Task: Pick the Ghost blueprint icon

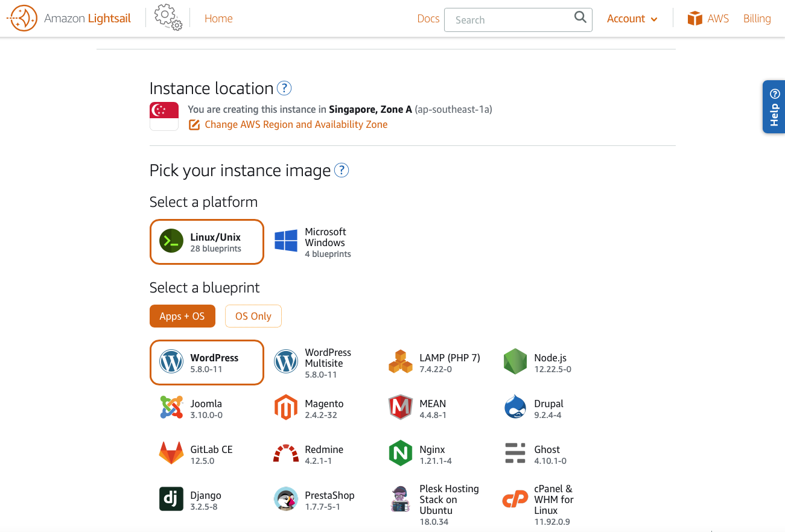Action: [515, 453]
